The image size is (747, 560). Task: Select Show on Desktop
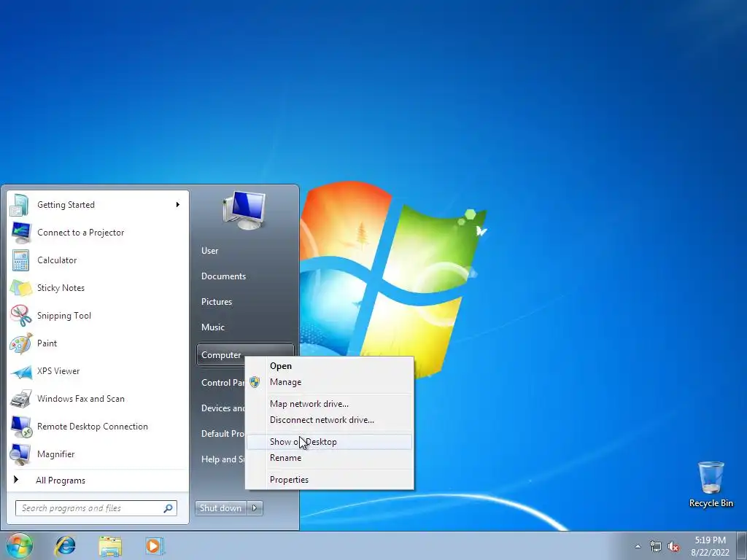330,442
